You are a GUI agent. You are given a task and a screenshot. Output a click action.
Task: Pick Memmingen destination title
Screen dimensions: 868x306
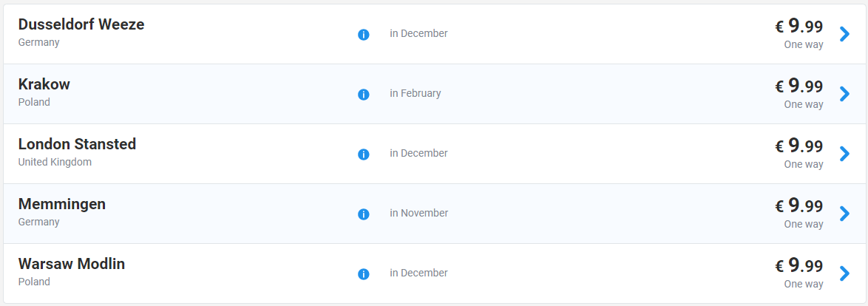(x=62, y=204)
